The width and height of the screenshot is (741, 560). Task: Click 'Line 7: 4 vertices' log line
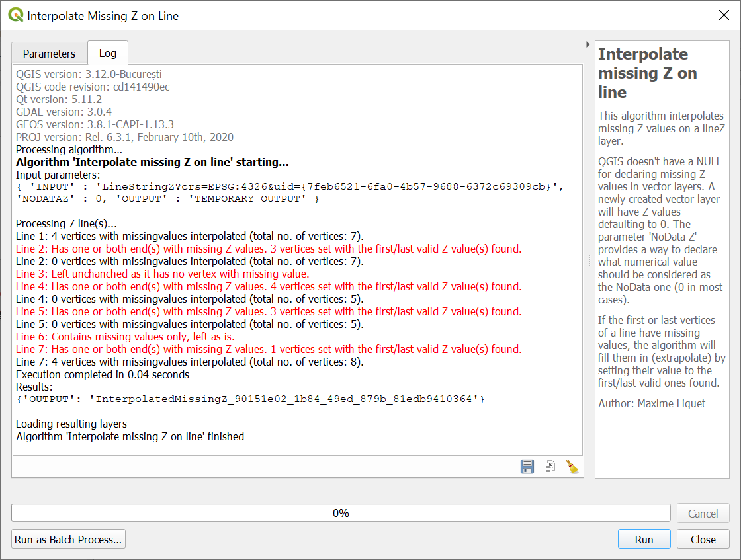pos(189,362)
